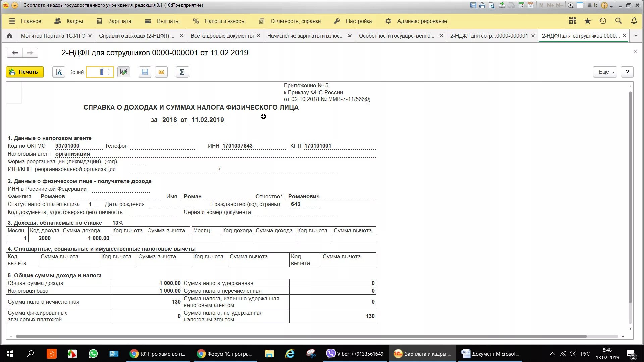Click the income code cell 2000
644x362 pixels.
[45, 238]
